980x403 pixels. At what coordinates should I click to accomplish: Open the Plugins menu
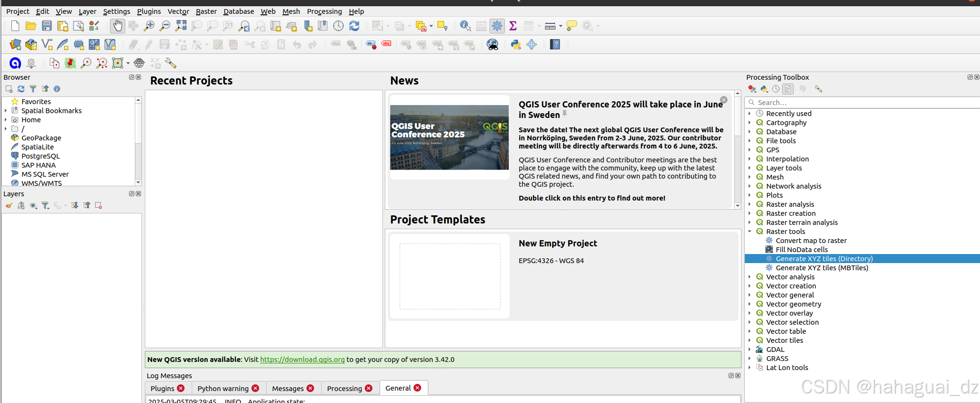149,11
